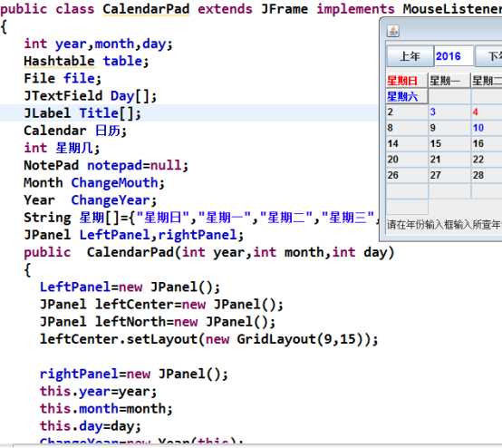Select day cell 15 in the calendar
This screenshot has width=502, height=448.
tap(449, 143)
